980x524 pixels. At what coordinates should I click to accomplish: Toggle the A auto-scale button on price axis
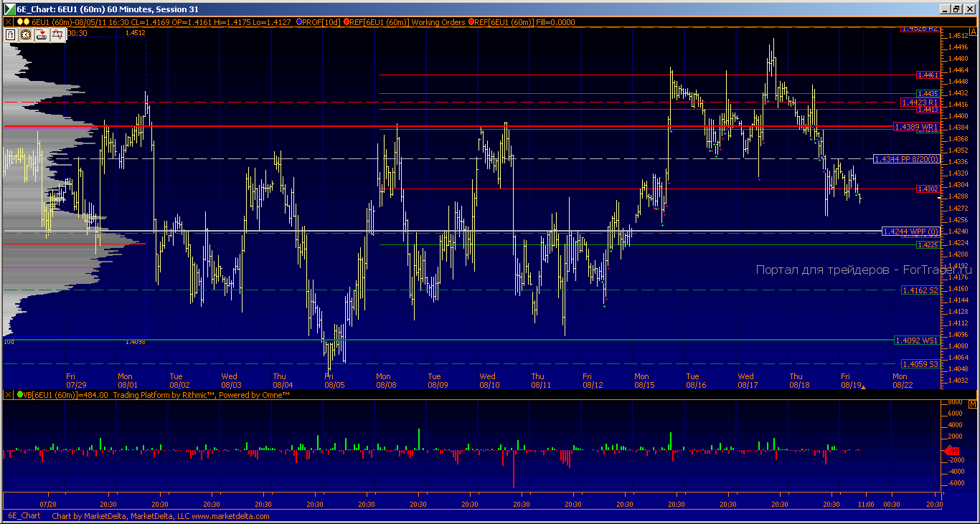tap(973, 32)
